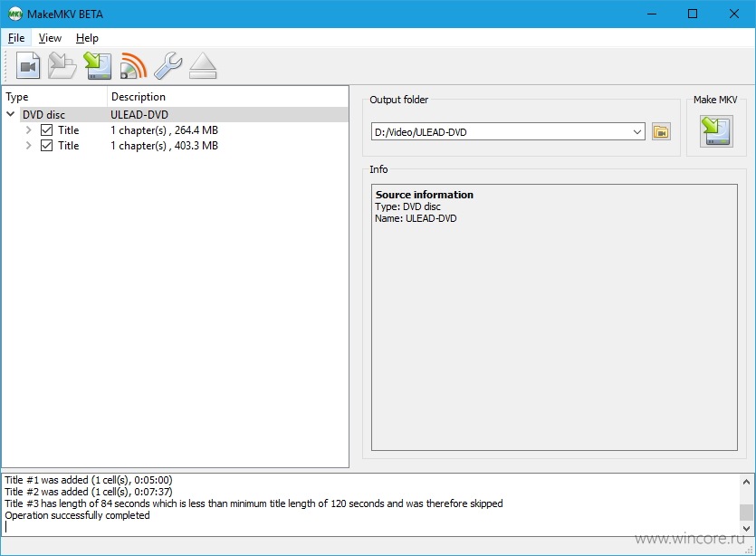The height and width of the screenshot is (556, 756).
Task: Click the log scrollbar down arrow
Action: (x=746, y=529)
